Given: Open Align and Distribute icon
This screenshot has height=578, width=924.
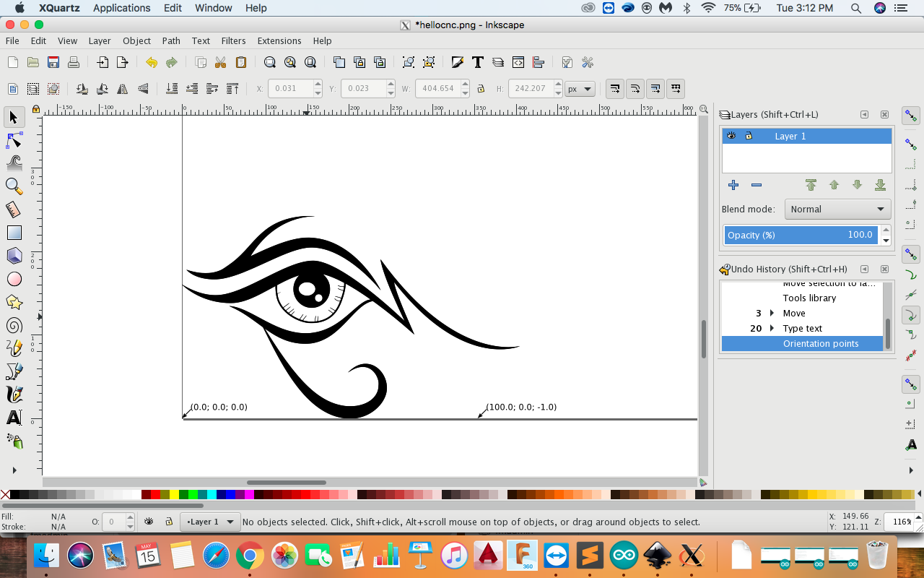Looking at the screenshot, I should pyautogui.click(x=538, y=62).
